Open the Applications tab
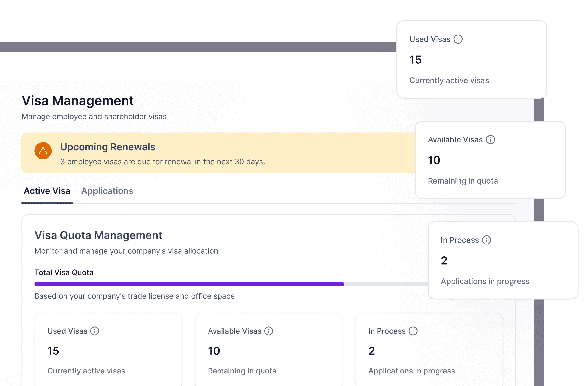This screenshot has height=386, width=588. pos(107,191)
